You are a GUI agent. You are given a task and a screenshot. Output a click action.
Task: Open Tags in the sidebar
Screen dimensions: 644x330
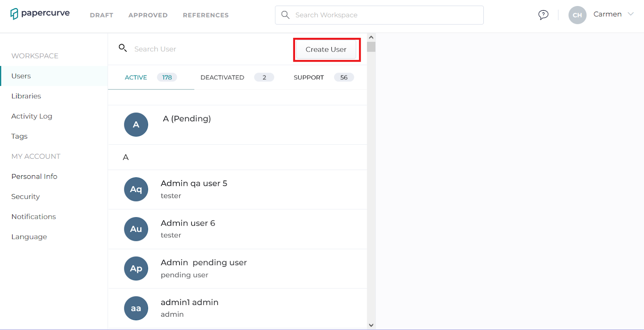click(19, 137)
